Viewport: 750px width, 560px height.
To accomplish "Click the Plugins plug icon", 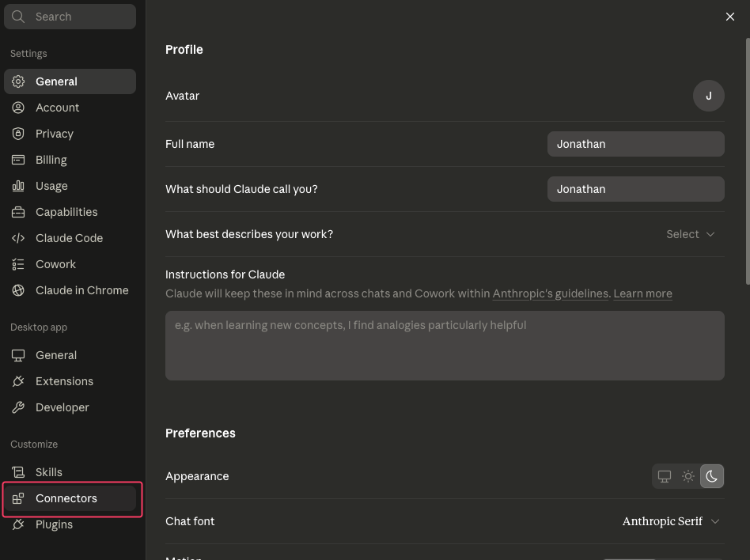I will pyautogui.click(x=18, y=524).
